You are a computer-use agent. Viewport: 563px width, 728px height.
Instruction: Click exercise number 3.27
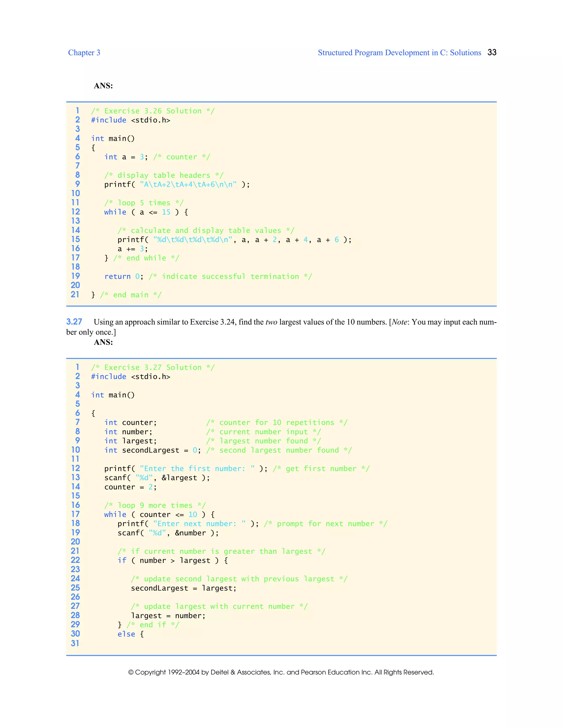point(74,322)
